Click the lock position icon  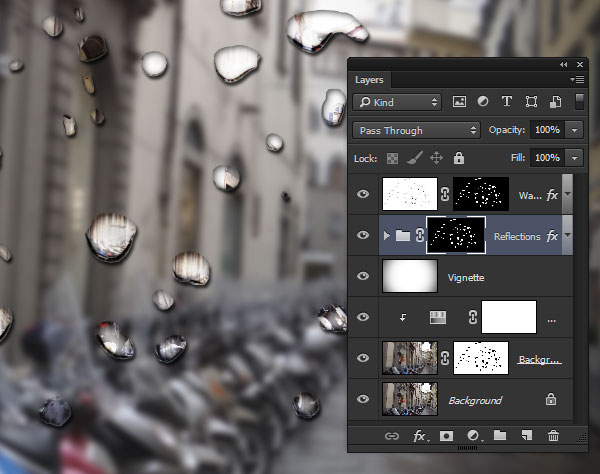click(436, 158)
